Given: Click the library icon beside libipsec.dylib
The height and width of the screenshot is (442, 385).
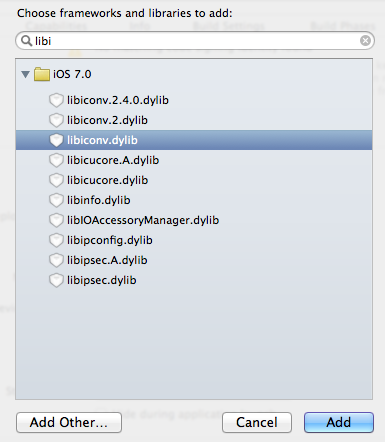Looking at the screenshot, I should pos(56,280).
